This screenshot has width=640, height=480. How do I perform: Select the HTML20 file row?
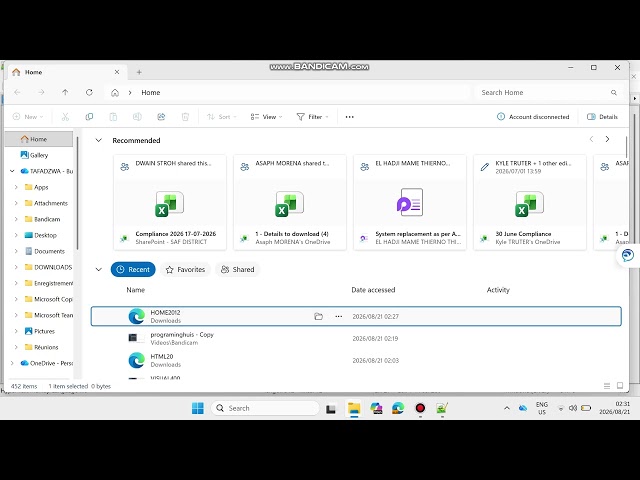tap(356, 360)
